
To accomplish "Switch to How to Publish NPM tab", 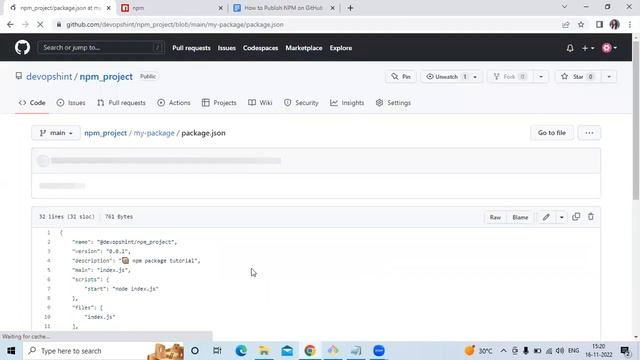I will coord(284,8).
